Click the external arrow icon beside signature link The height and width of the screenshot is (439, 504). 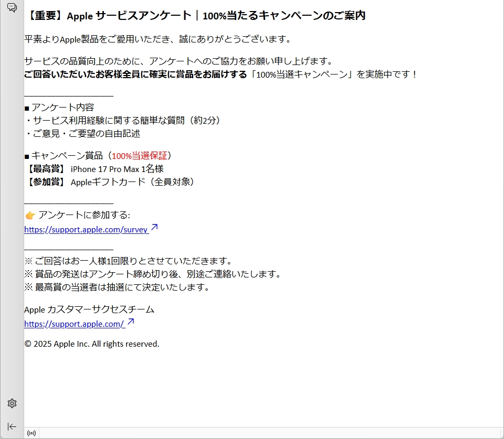tap(131, 322)
